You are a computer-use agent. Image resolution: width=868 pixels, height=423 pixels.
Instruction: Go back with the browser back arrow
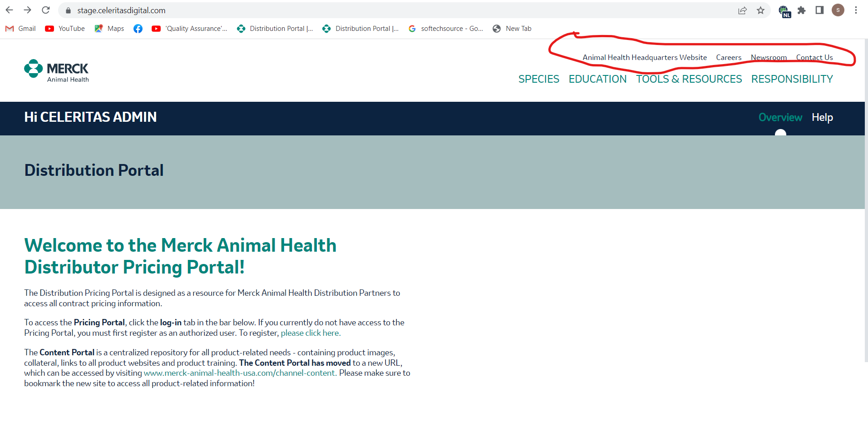(x=9, y=10)
